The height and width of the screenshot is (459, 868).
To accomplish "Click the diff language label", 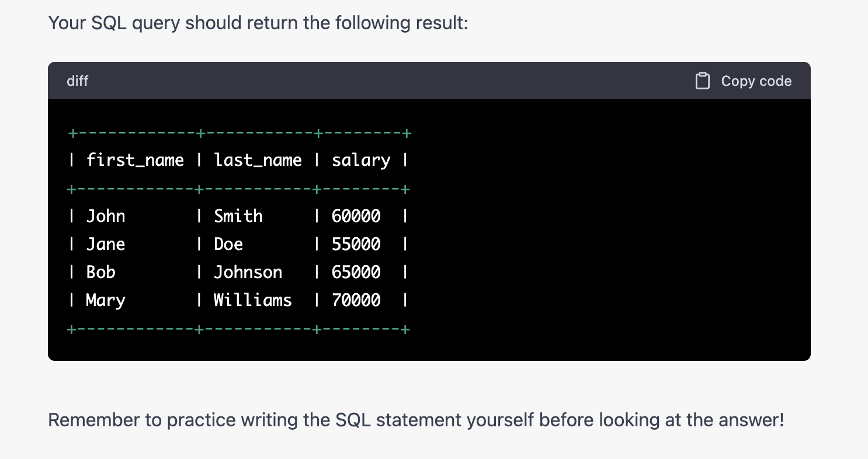I will click(78, 81).
